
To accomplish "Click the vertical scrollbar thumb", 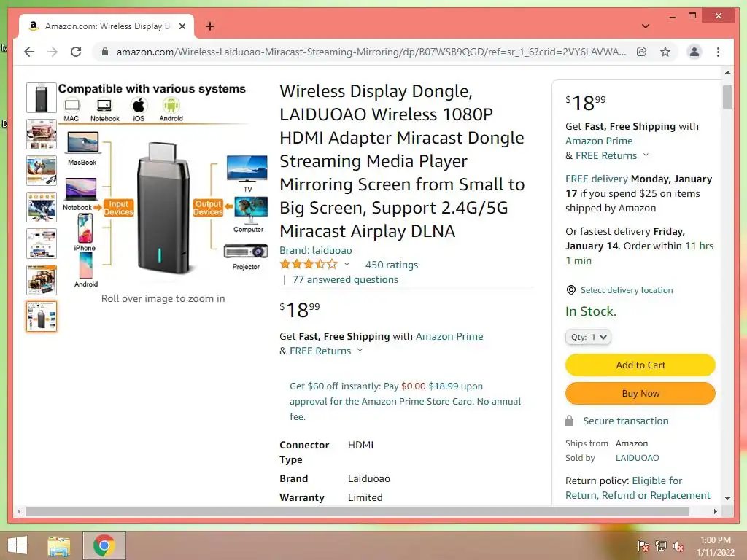I will click(727, 97).
